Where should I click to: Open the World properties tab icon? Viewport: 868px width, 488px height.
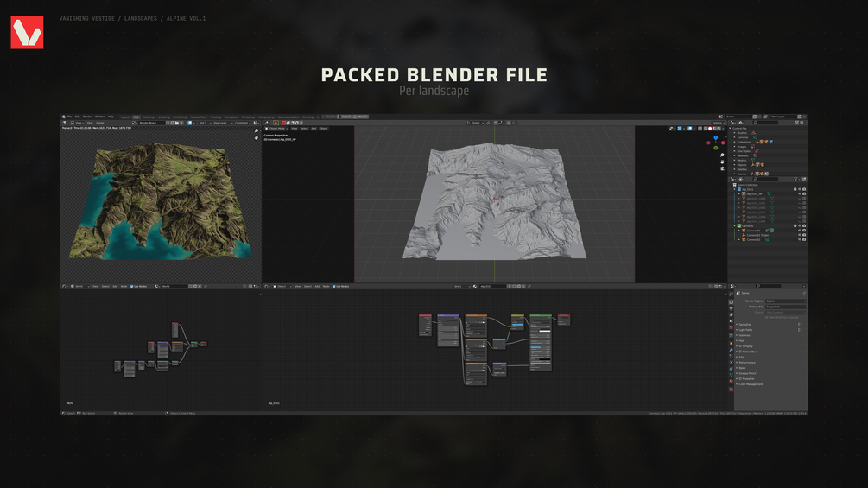tap(732, 327)
